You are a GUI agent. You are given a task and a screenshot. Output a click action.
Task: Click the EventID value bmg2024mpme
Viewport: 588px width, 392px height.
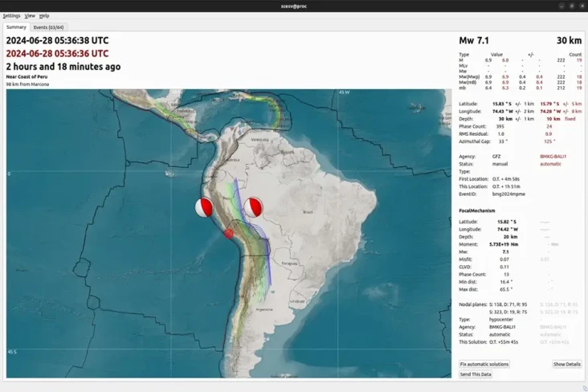coord(508,194)
